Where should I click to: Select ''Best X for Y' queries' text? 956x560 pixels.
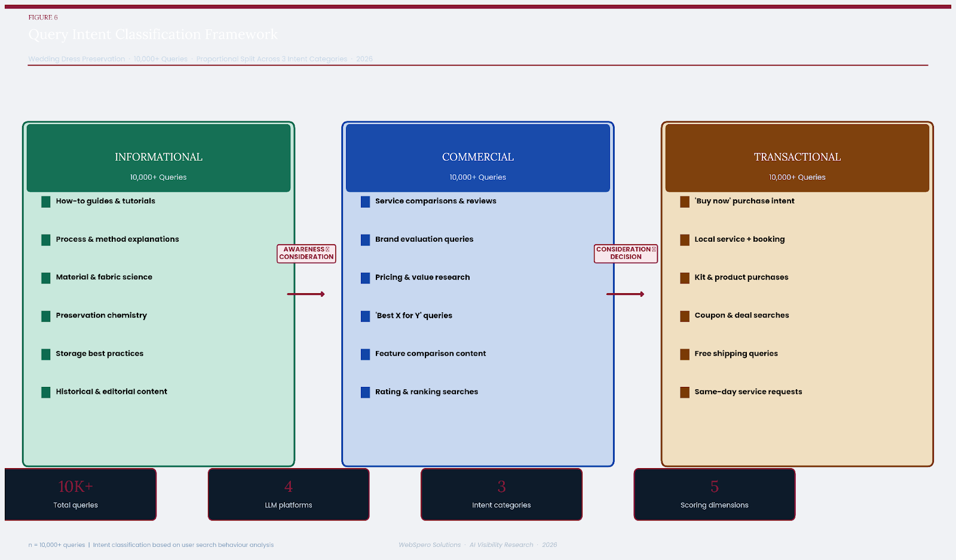(x=413, y=315)
